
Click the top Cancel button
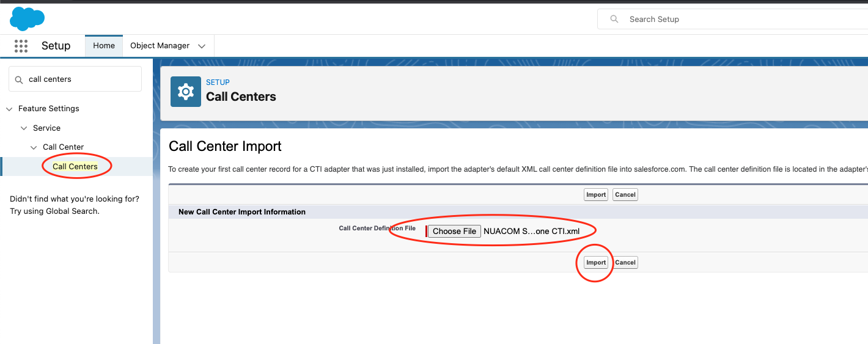(x=625, y=195)
